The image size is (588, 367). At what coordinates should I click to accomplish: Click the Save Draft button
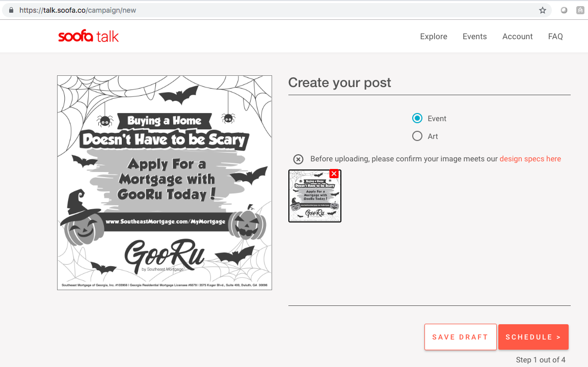[460, 337]
